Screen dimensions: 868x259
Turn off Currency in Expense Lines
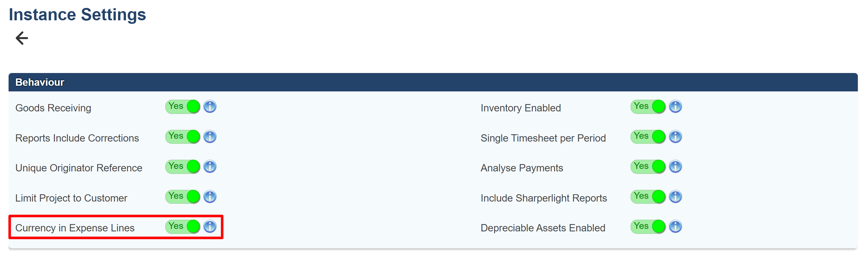click(x=183, y=226)
